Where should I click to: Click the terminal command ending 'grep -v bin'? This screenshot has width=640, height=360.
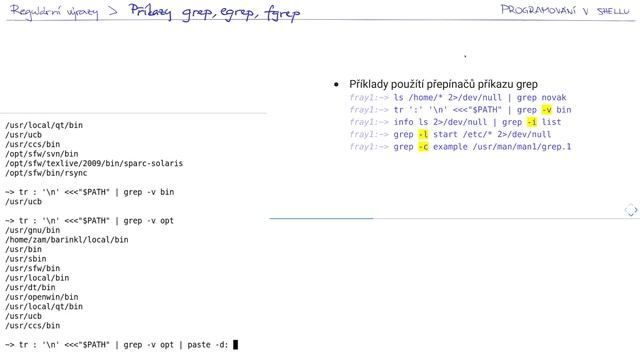pyautogui.click(x=89, y=192)
